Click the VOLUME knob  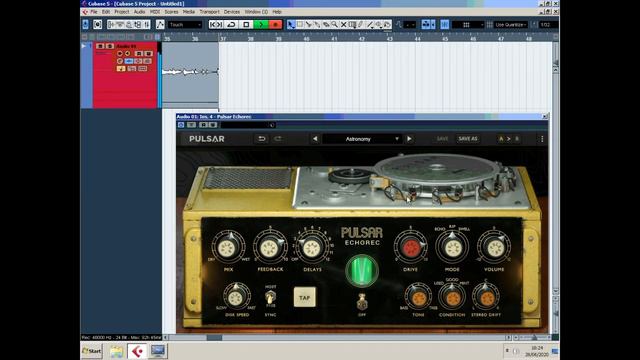(494, 248)
